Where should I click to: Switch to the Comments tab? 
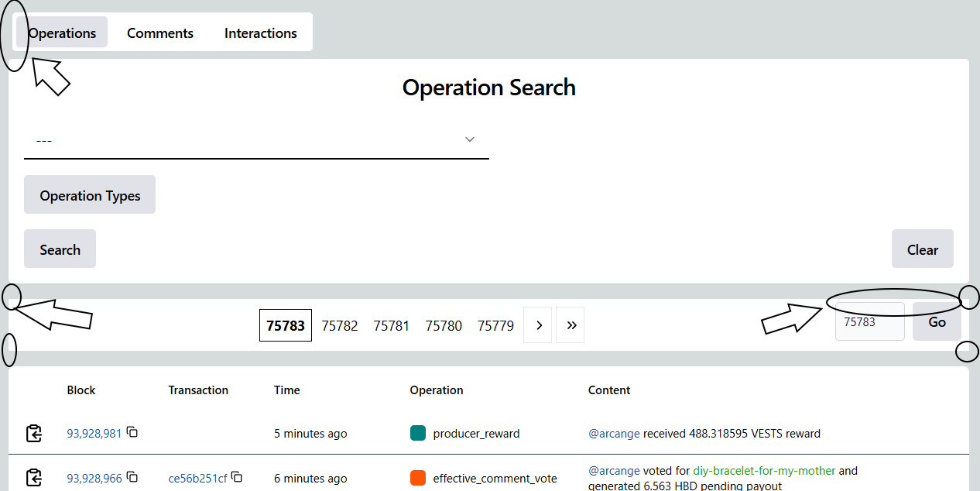click(x=160, y=33)
